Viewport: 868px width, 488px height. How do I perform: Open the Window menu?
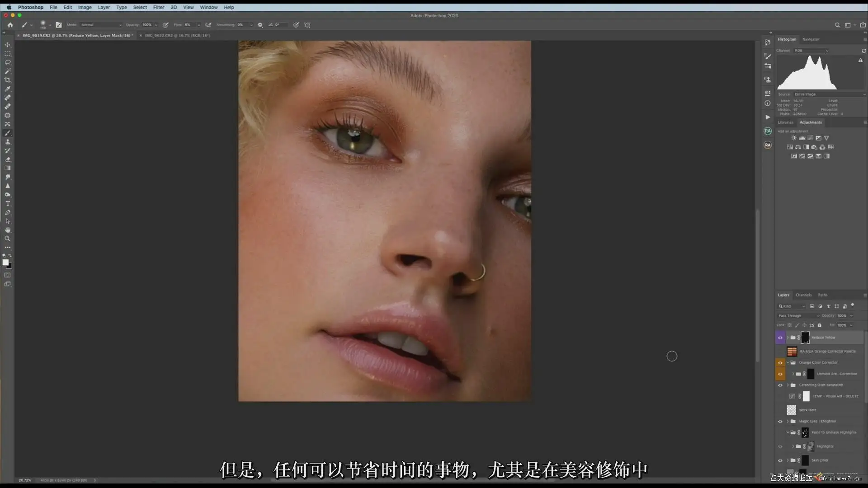click(208, 7)
